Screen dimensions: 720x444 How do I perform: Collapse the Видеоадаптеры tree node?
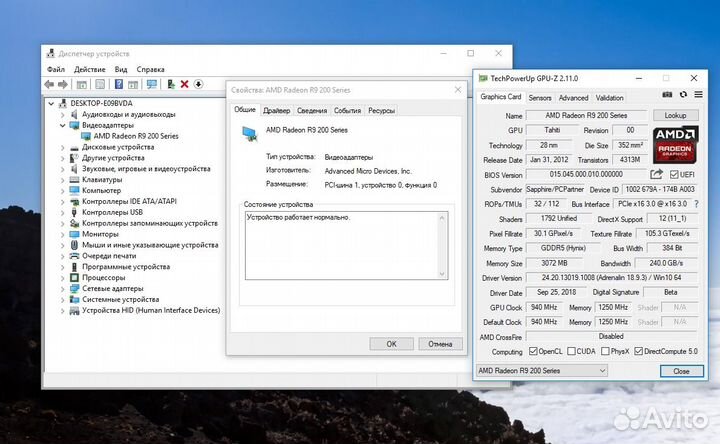(x=62, y=125)
